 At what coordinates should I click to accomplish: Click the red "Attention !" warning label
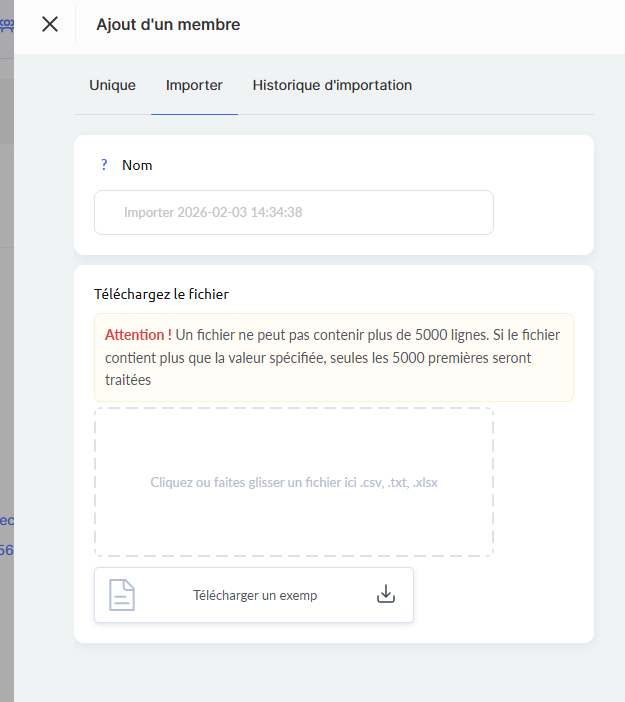point(138,334)
